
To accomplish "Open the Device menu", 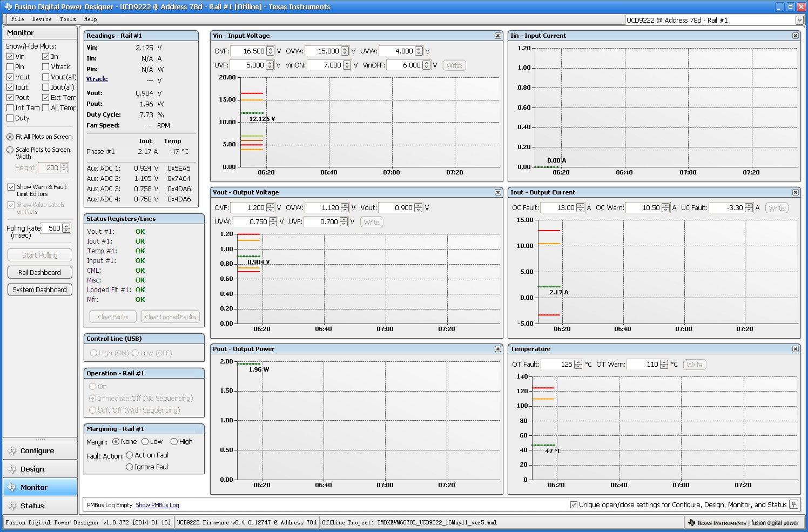I will (42, 19).
